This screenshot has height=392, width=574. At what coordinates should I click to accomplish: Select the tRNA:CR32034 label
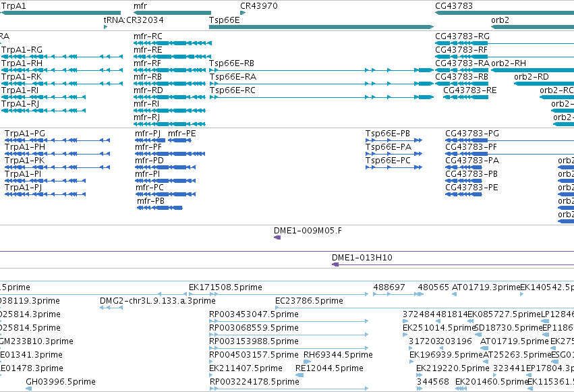pos(134,20)
